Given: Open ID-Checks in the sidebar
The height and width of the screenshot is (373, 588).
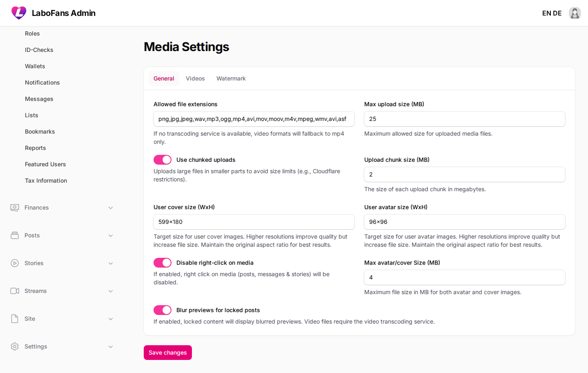Looking at the screenshot, I should pyautogui.click(x=39, y=50).
